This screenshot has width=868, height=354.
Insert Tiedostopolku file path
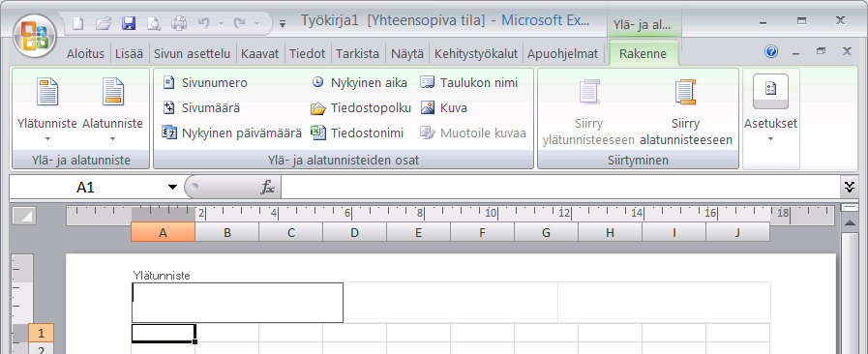coord(361,108)
